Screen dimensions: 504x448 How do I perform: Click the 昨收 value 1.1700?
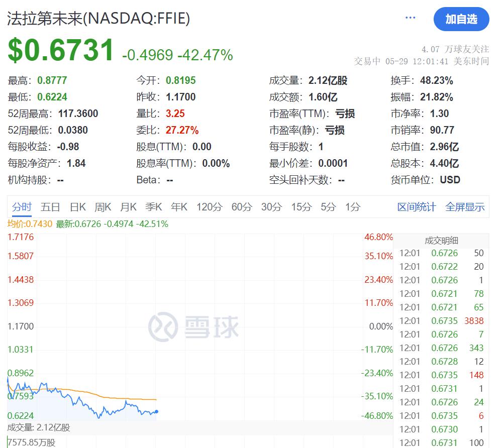point(180,97)
